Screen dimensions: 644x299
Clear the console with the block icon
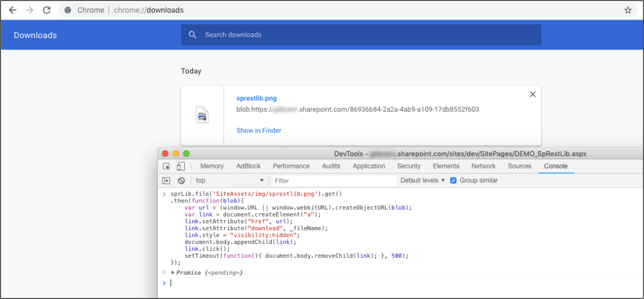point(181,180)
